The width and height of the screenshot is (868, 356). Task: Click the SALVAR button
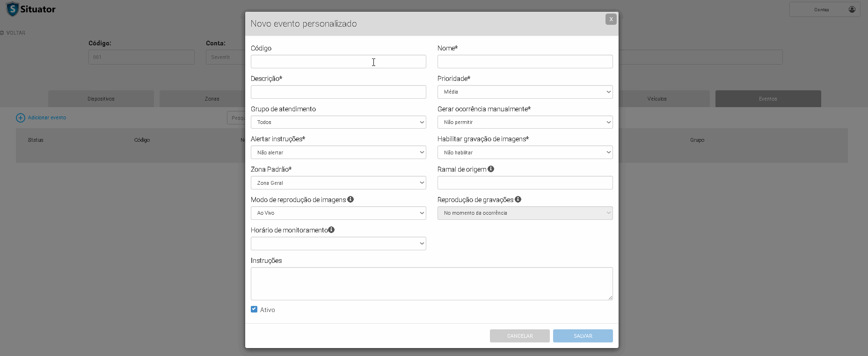pos(583,336)
